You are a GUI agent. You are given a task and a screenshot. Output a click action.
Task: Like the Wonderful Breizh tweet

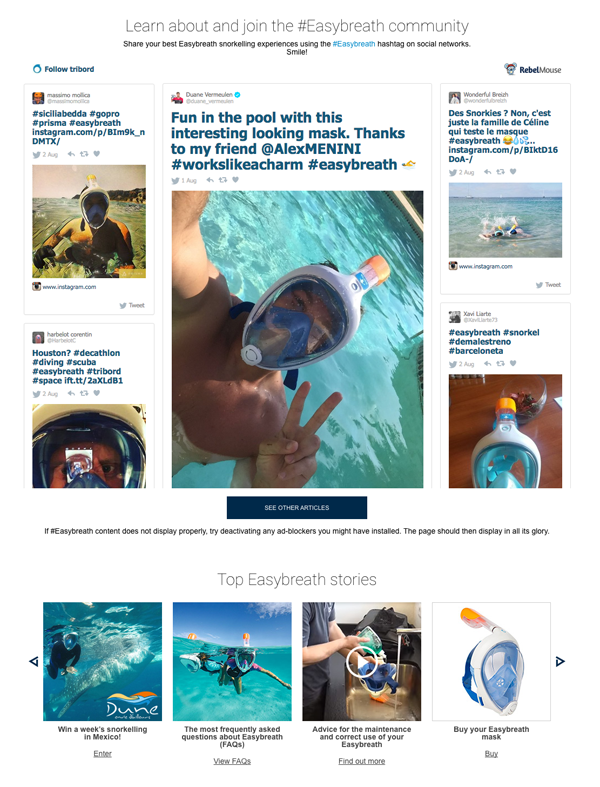[x=513, y=172]
